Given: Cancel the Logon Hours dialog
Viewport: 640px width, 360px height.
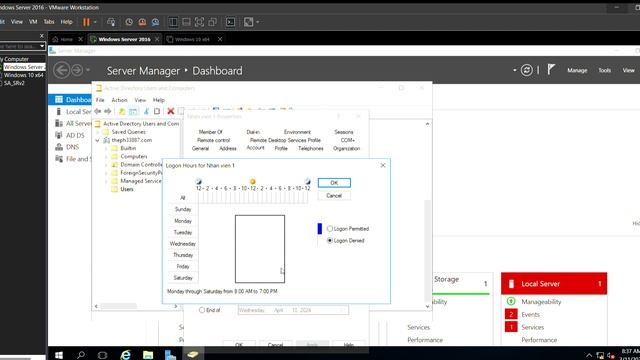Looking at the screenshot, I should point(334,196).
